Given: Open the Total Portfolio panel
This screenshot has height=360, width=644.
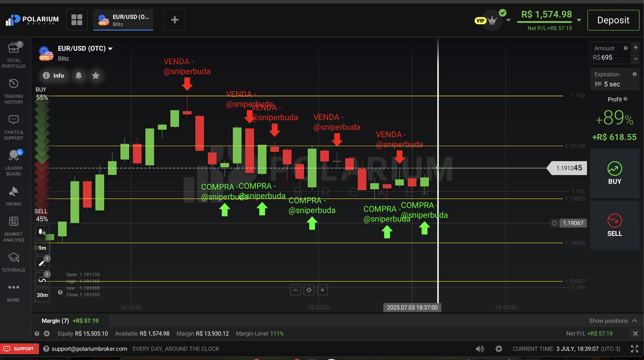Looking at the screenshot, I should click(x=13, y=55).
